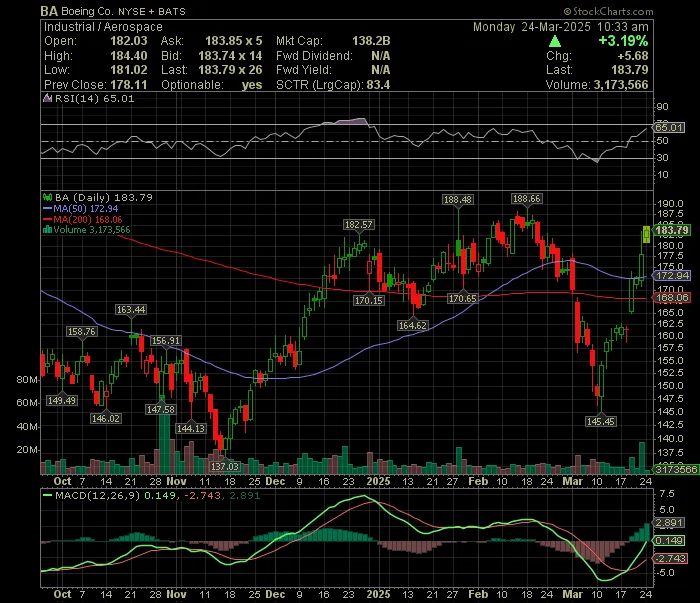The height and width of the screenshot is (603, 700).
Task: Click the 80M volume scale label
Action: click(x=27, y=380)
